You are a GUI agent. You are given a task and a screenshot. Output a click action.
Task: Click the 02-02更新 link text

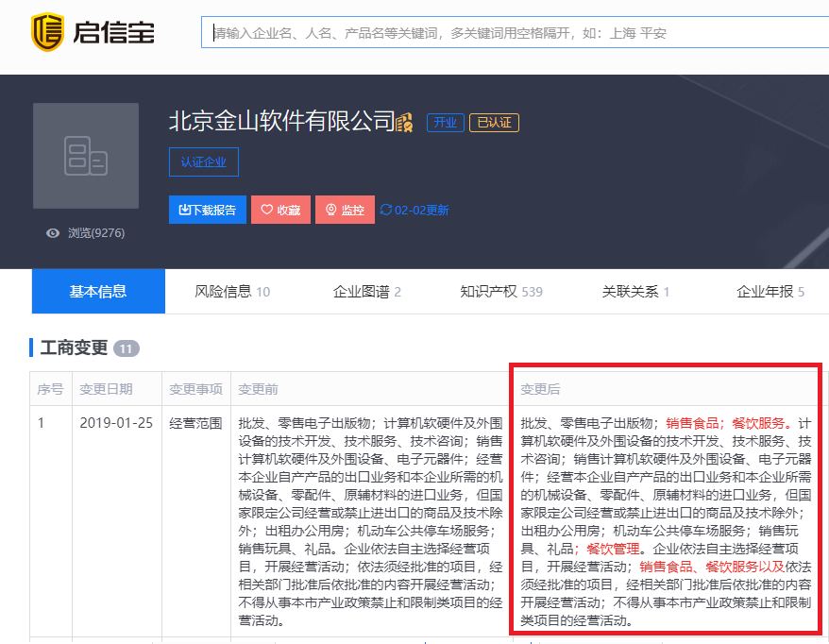421,211
